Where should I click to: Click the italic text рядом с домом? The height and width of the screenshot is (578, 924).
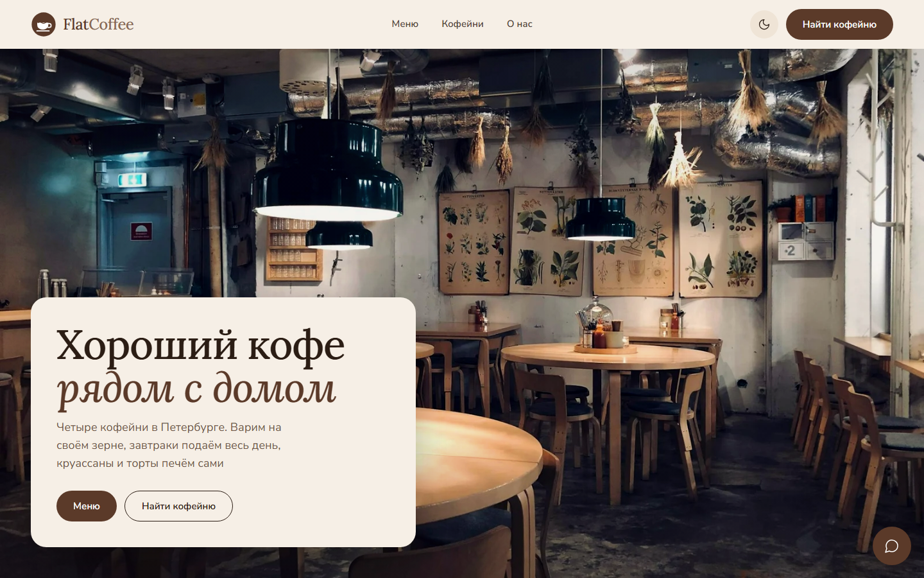[196, 389]
